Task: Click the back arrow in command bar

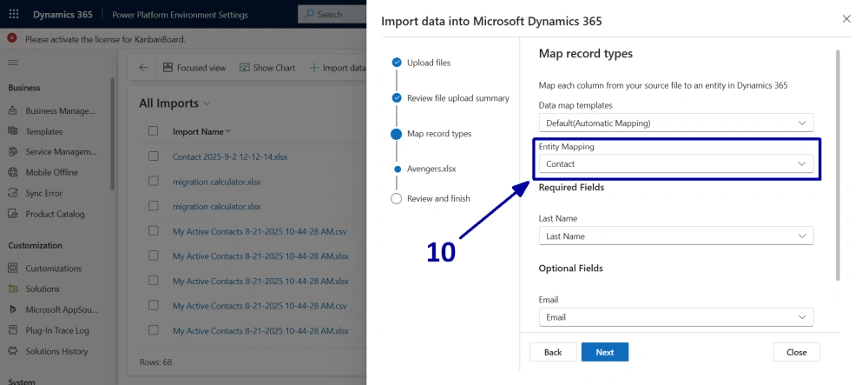Action: (x=143, y=68)
